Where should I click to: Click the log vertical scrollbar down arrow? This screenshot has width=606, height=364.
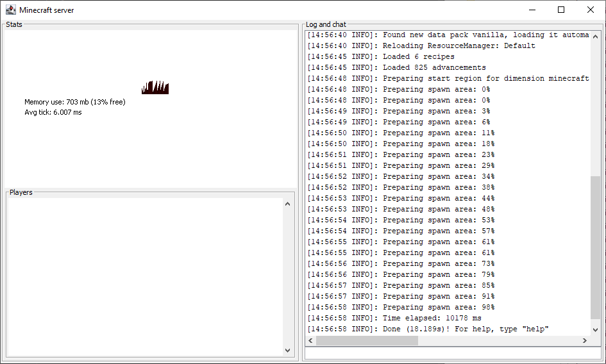[595, 330]
